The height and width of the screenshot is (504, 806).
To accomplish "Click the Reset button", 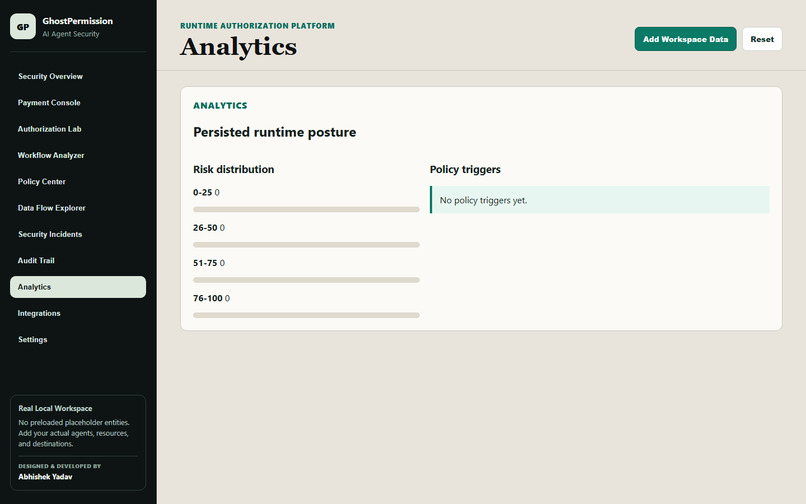I will (762, 39).
